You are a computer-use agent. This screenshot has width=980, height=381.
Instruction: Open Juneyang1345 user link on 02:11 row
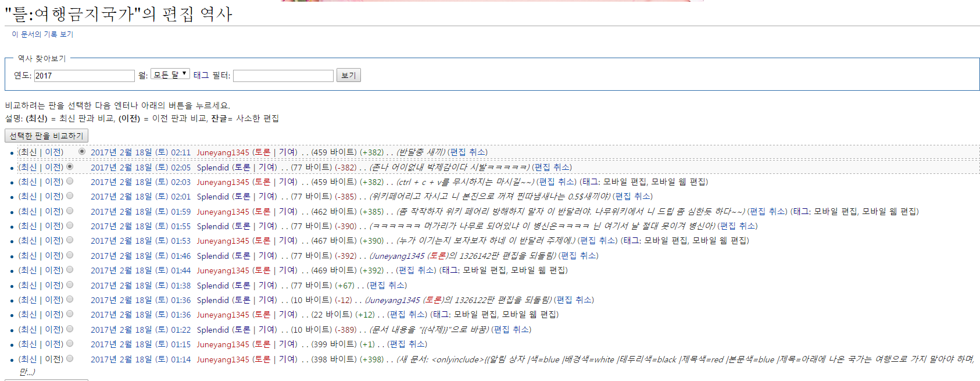(223, 152)
